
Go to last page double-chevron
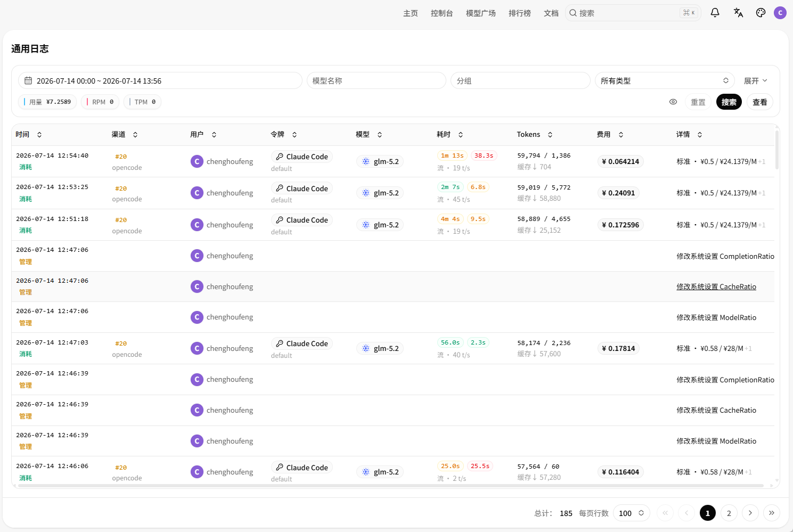(x=772, y=513)
